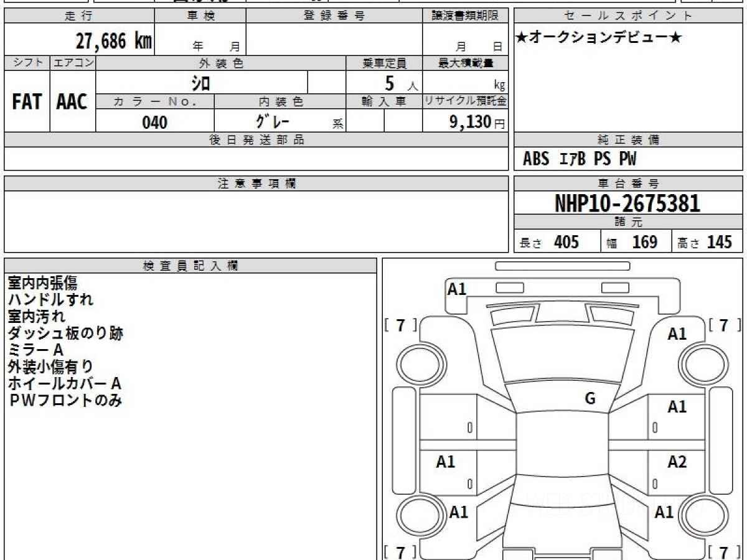Viewport: 747px width, 560px height.
Task: Select the width value 幅 169
Action: click(632, 242)
